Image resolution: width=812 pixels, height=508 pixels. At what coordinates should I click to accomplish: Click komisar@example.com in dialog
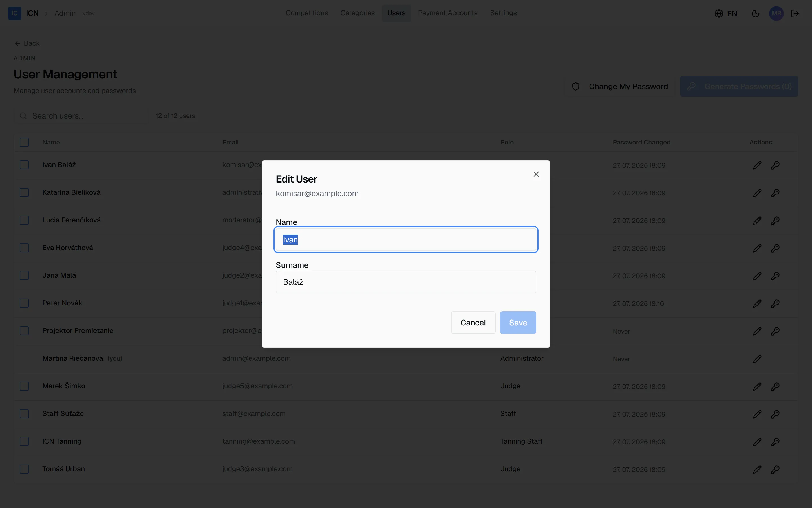tap(317, 194)
